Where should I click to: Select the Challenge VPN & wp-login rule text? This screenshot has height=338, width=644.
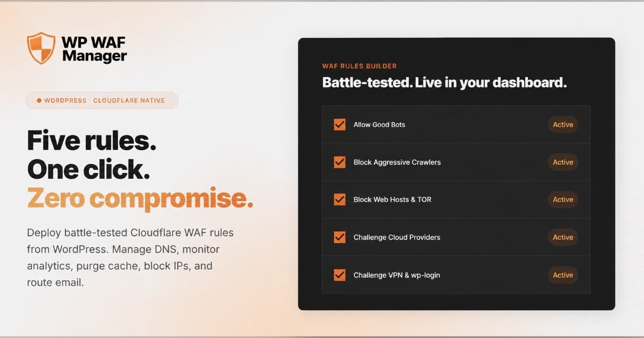(397, 275)
